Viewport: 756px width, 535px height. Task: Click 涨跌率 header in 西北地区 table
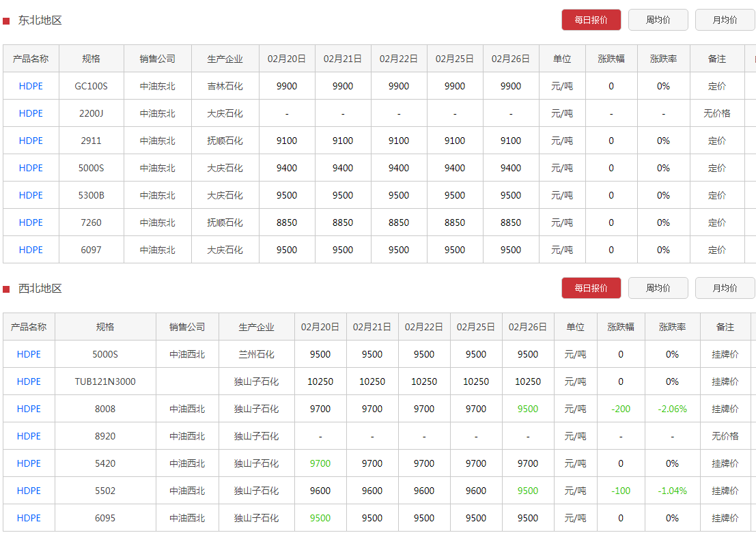tap(673, 327)
